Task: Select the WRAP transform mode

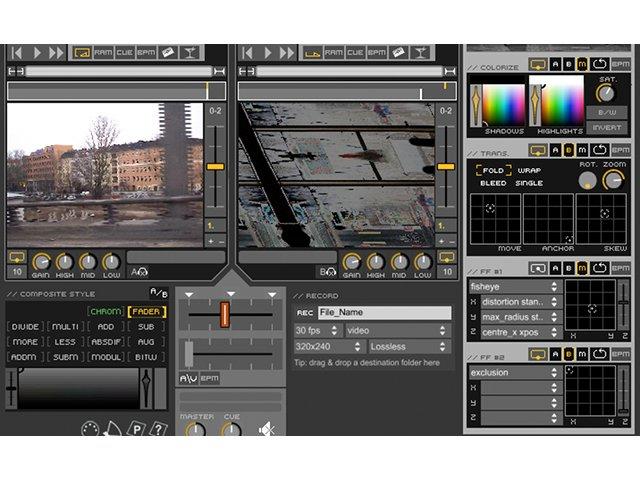Action: [529, 171]
